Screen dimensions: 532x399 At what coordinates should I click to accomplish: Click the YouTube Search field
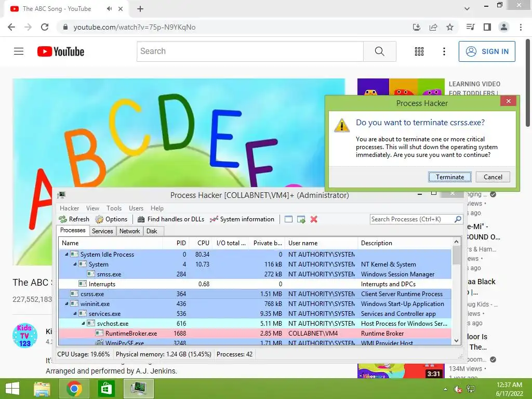250,51
